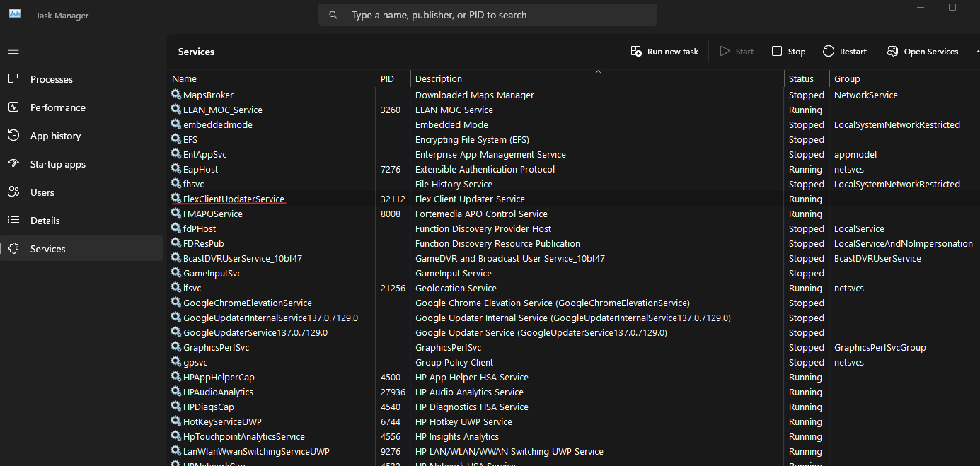Viewport: 980px width, 466px height.
Task: Click the LocalServiceAndNoImpersonation group cell
Action: coord(904,243)
